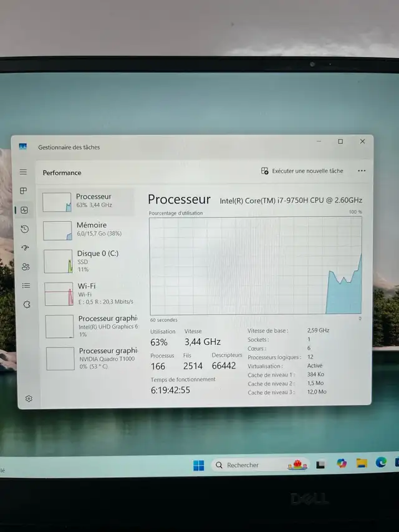
Task: Click the 2514 Fils count
Action: 193,365
